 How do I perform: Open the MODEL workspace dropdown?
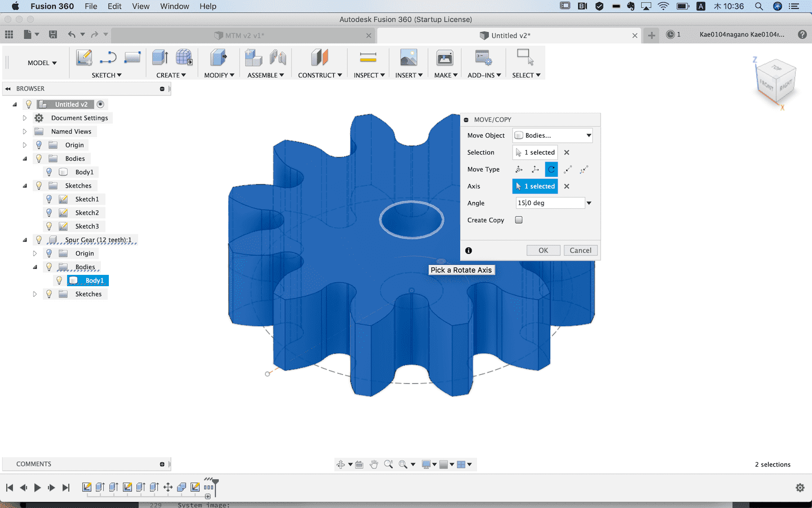pos(42,63)
